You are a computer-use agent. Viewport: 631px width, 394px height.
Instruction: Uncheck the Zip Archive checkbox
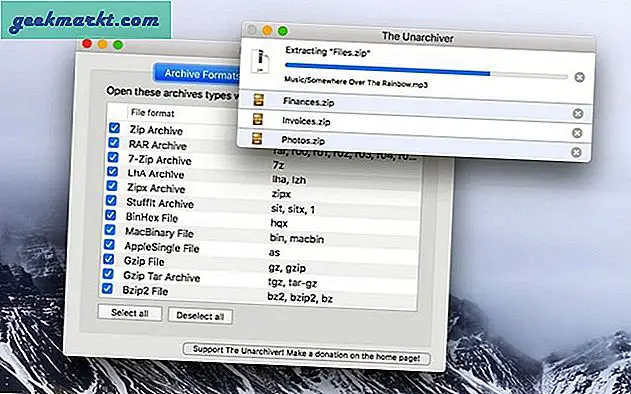point(114,128)
